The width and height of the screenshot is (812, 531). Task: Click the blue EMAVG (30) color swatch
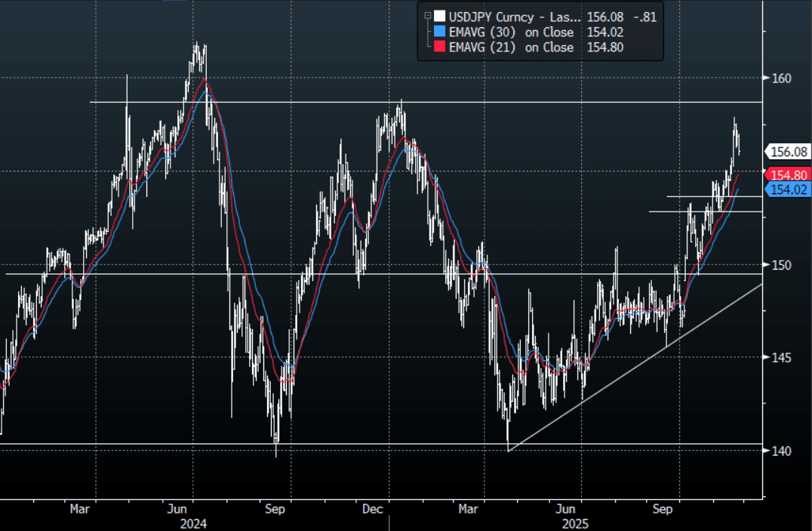[440, 32]
